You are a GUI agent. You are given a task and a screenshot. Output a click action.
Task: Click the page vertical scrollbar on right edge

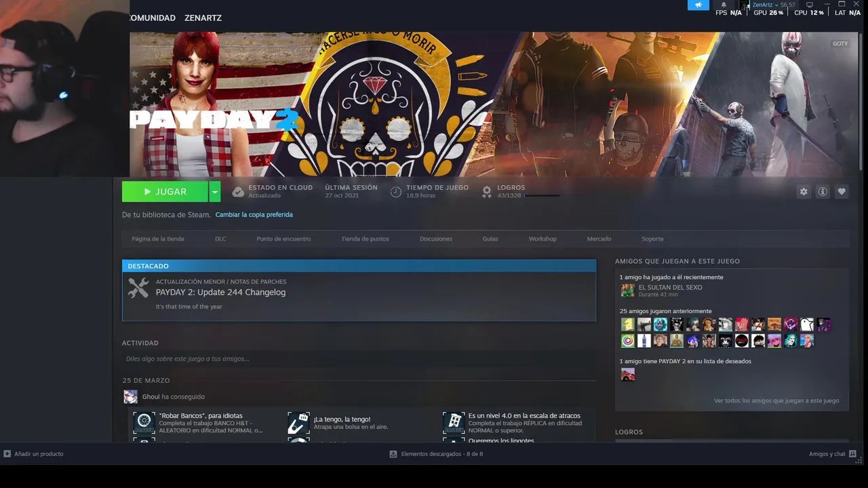[x=861, y=102]
